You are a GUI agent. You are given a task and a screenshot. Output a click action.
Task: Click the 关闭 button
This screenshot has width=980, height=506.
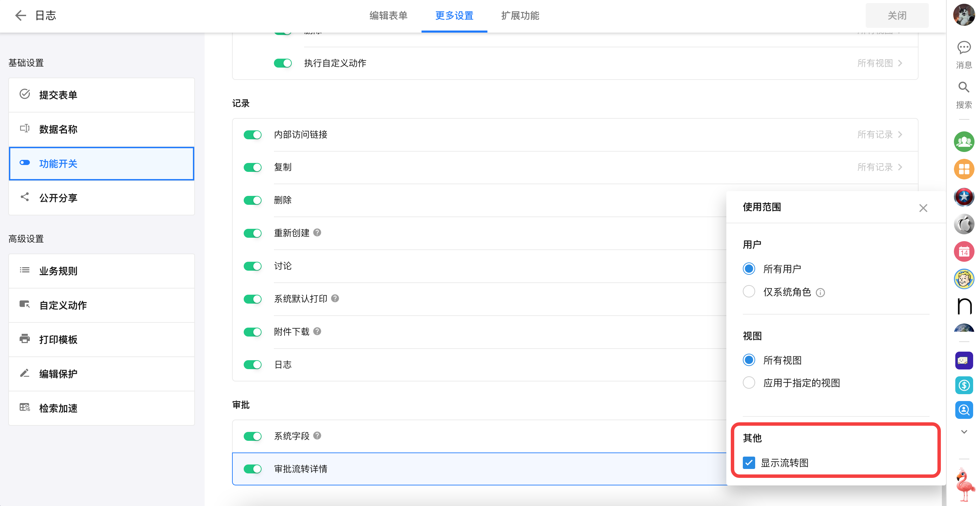pos(897,15)
